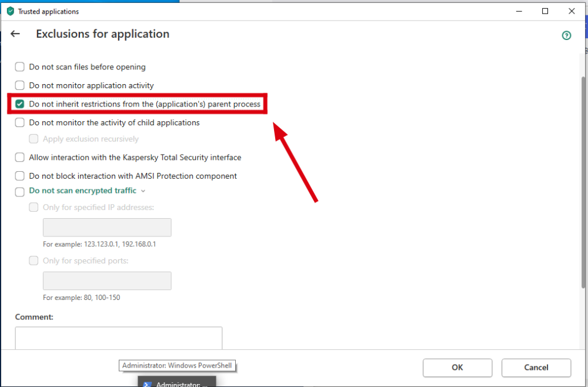Click the example text 123.123.0.1, 192.168.0.1
Image resolution: width=588 pixels, height=387 pixels.
click(x=120, y=244)
